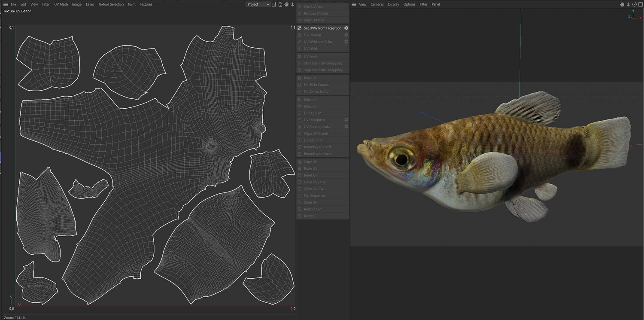Viewport: 644px width, 320px height.
Task: Click Restore UV
Action: point(322,209)
